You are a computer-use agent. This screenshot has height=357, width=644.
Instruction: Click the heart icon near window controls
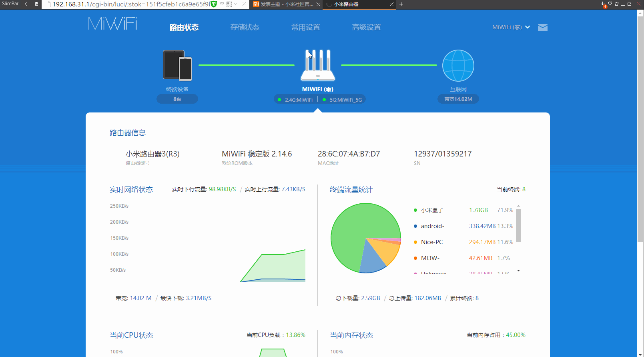pyautogui.click(x=610, y=4)
